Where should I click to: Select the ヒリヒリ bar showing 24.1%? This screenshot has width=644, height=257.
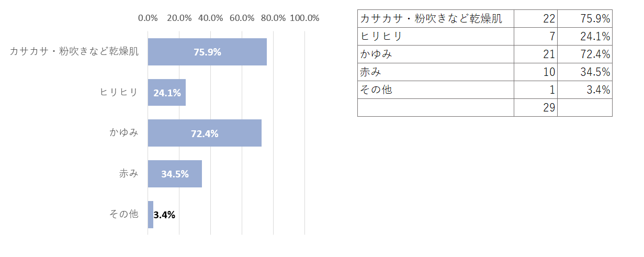pyautogui.click(x=167, y=93)
